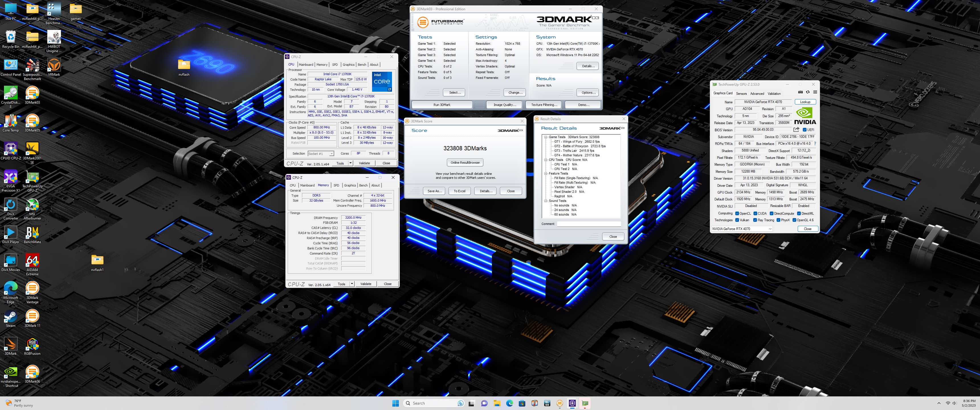The width and height of the screenshot is (980, 410).
Task: Open Microsoft Store from the taskbar
Action: (x=522, y=403)
